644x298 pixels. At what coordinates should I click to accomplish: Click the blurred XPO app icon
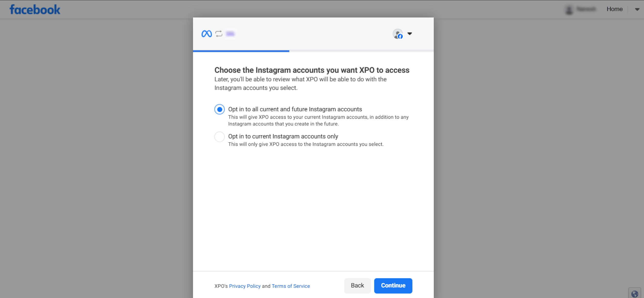[x=230, y=34]
